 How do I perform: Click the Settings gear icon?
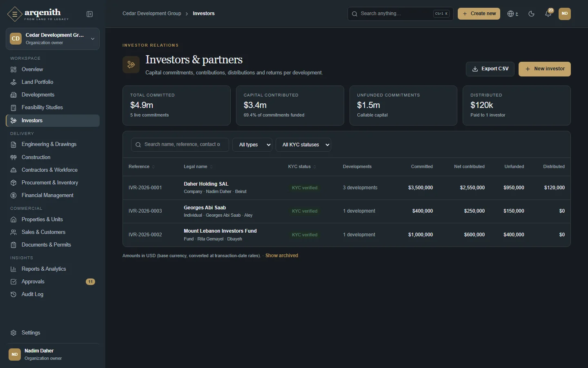(x=13, y=333)
